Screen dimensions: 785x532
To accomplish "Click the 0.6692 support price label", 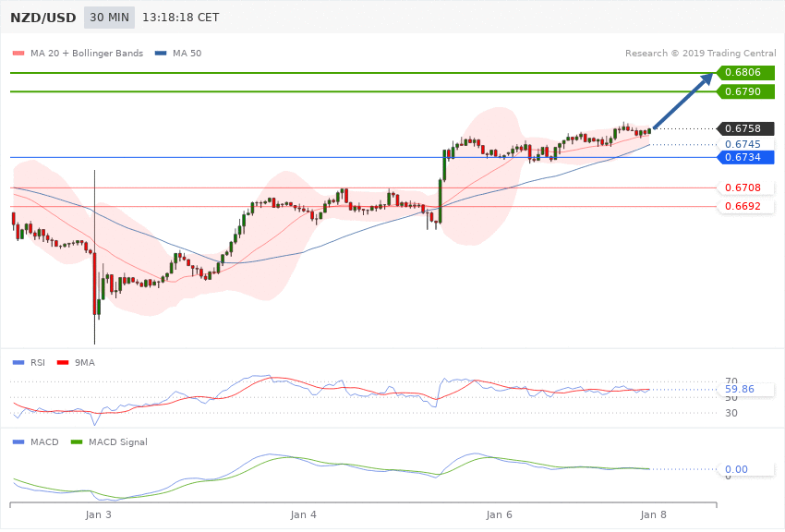I will [x=745, y=206].
